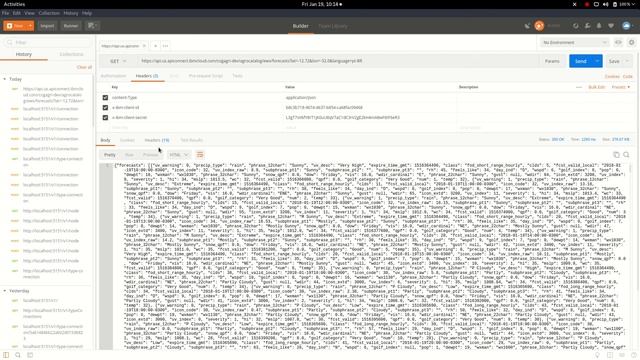This screenshot has width=640, height=360.
Task: Open the New button dropdown arrow
Action: [30, 26]
